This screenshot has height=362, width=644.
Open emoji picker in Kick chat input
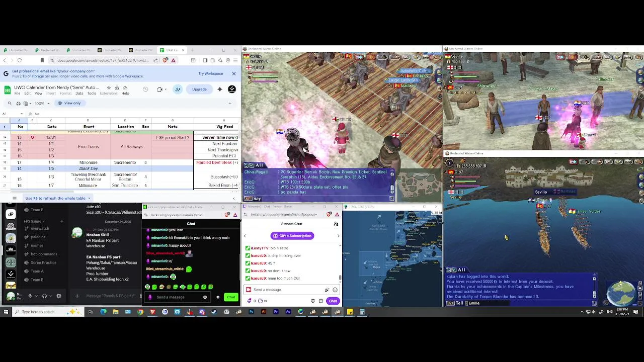pyautogui.click(x=205, y=297)
